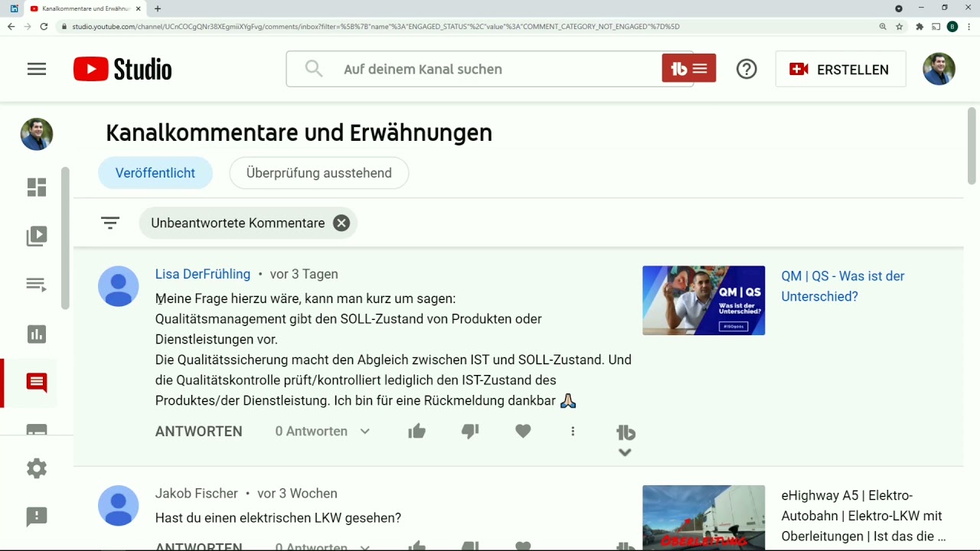This screenshot has height=551, width=980.
Task: Open browser extensions puzzle icon
Action: click(920, 26)
